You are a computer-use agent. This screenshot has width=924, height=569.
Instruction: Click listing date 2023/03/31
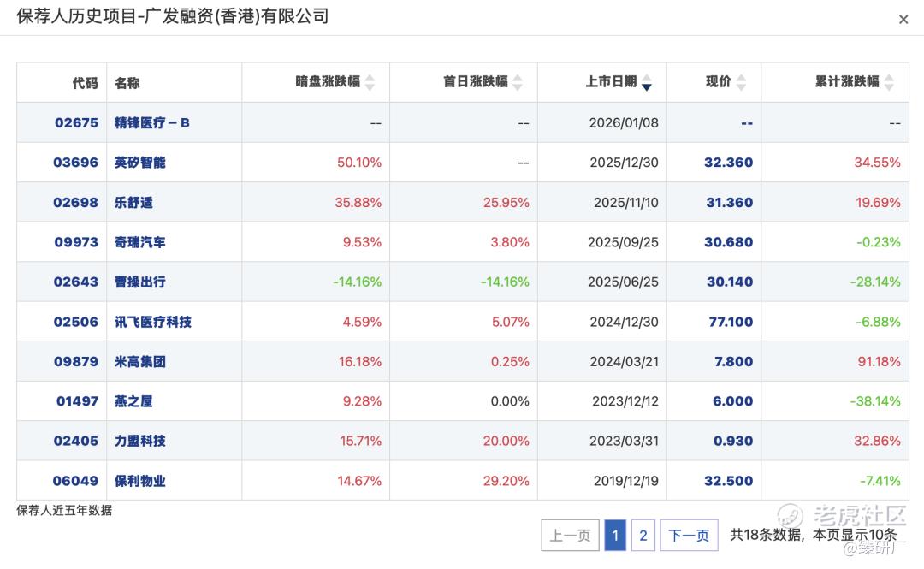[x=624, y=441]
